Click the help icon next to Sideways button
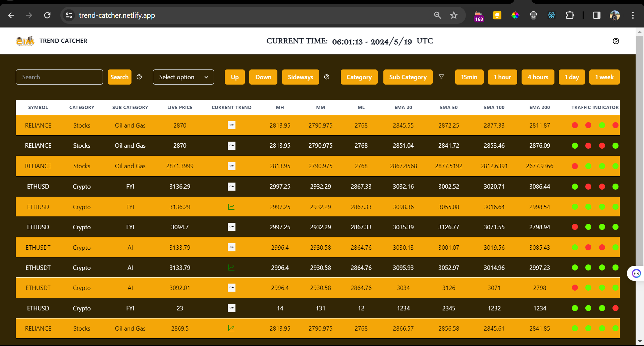The width and height of the screenshot is (644, 346). pyautogui.click(x=327, y=77)
